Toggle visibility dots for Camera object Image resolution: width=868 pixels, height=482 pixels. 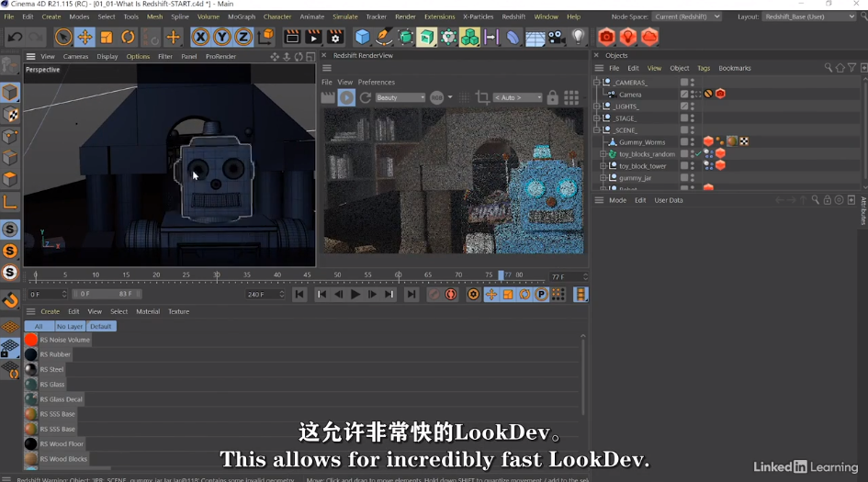point(693,94)
